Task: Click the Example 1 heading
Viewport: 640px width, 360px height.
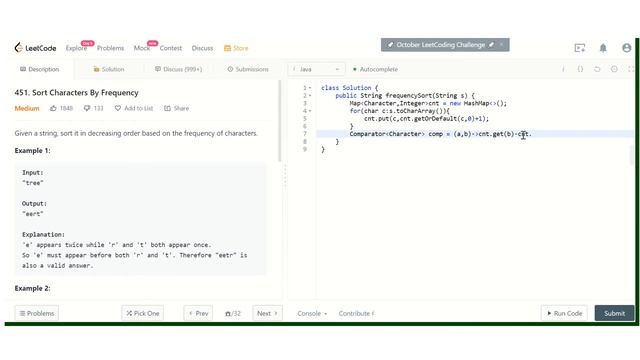Action: tap(33, 150)
